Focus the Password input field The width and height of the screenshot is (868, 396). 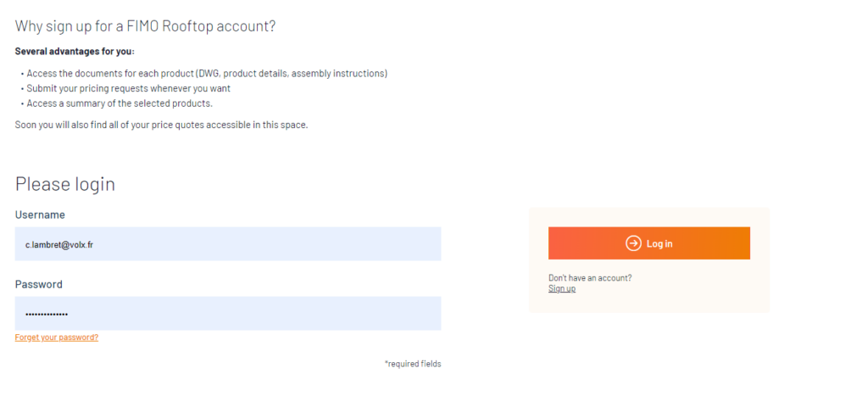pos(228,314)
